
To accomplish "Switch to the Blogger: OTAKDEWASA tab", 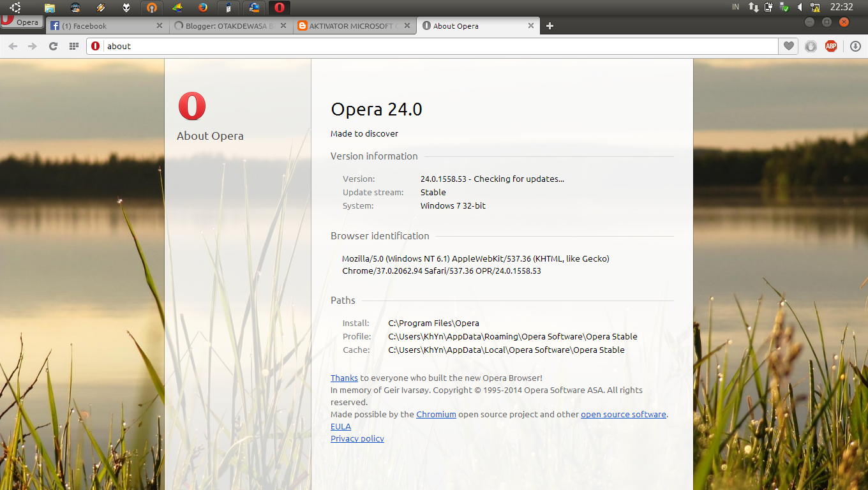I will (x=230, y=26).
